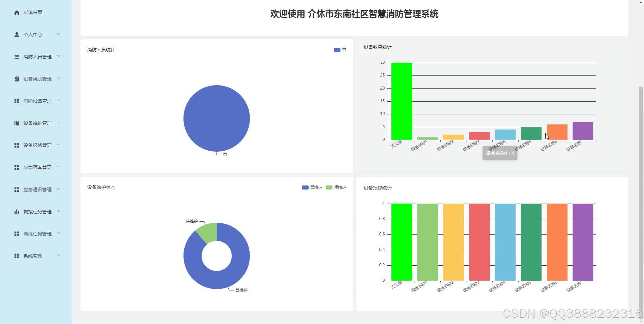Click the 消防人员统计 chart title
The height and width of the screenshot is (324, 644).
[x=101, y=50]
